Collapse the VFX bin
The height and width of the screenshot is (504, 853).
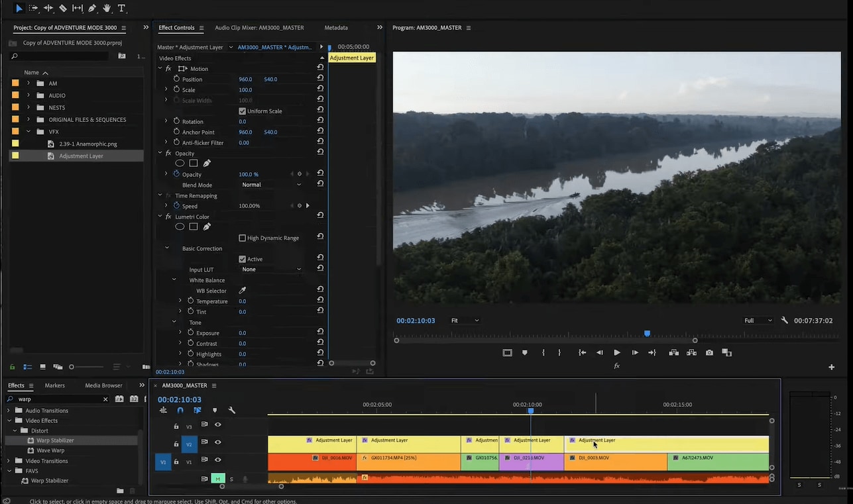(28, 132)
